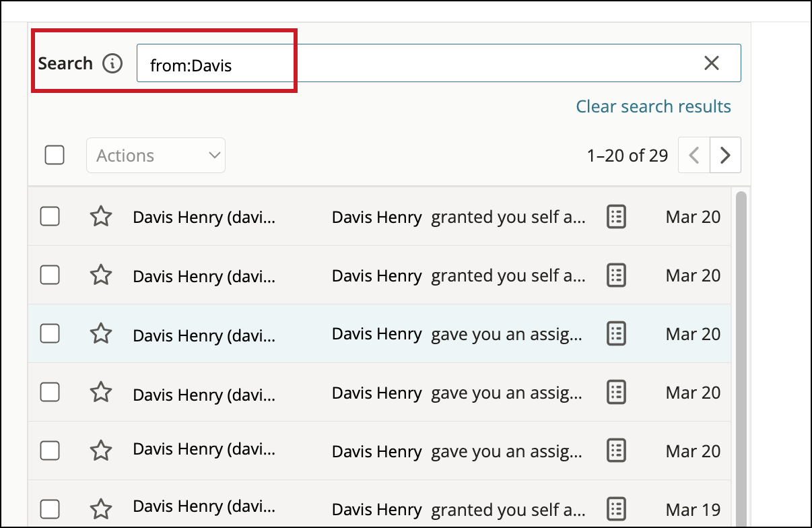The image size is (812, 528).
Task: Check the box on the second granted-you-self Mar 20 message
Action: coord(50,275)
